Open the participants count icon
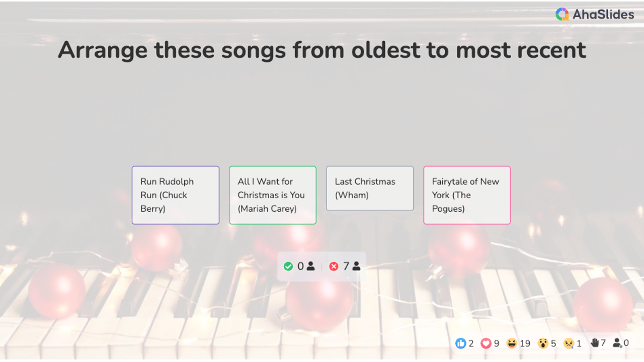The width and height of the screenshot is (644, 362). click(617, 343)
